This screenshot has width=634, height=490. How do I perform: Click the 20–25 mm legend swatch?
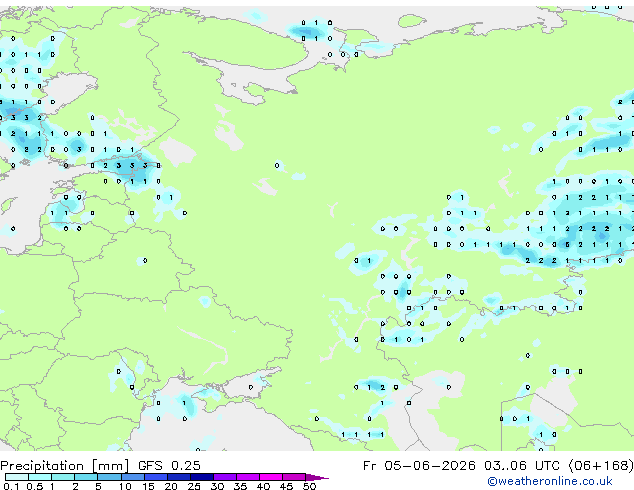tap(178, 477)
